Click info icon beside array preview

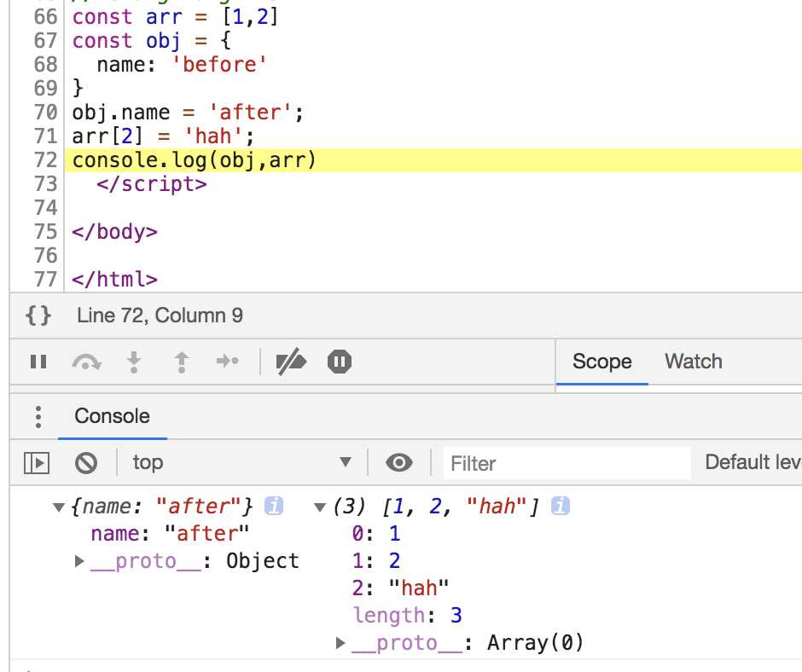[x=560, y=506]
